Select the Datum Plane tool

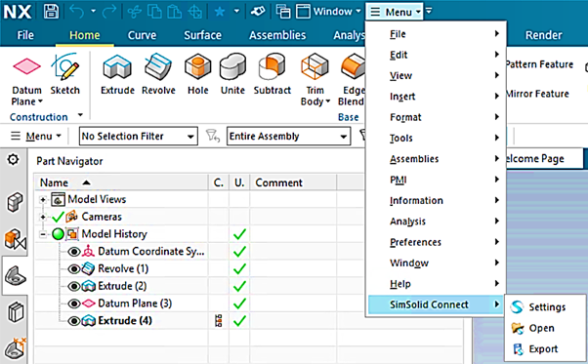(26, 79)
